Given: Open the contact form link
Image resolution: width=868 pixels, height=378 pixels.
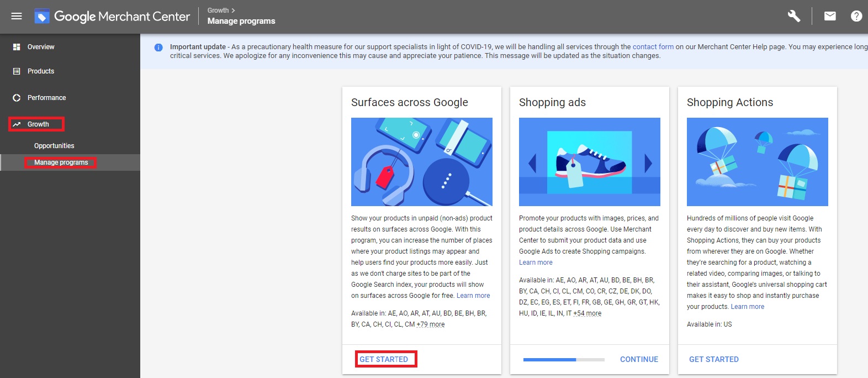Looking at the screenshot, I should pos(653,47).
